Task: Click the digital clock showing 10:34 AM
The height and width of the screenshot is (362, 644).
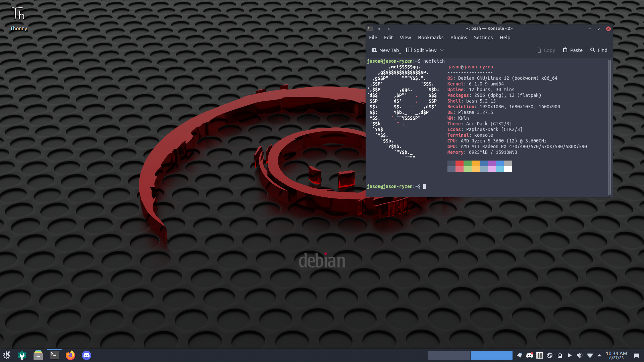Action: tap(616, 354)
